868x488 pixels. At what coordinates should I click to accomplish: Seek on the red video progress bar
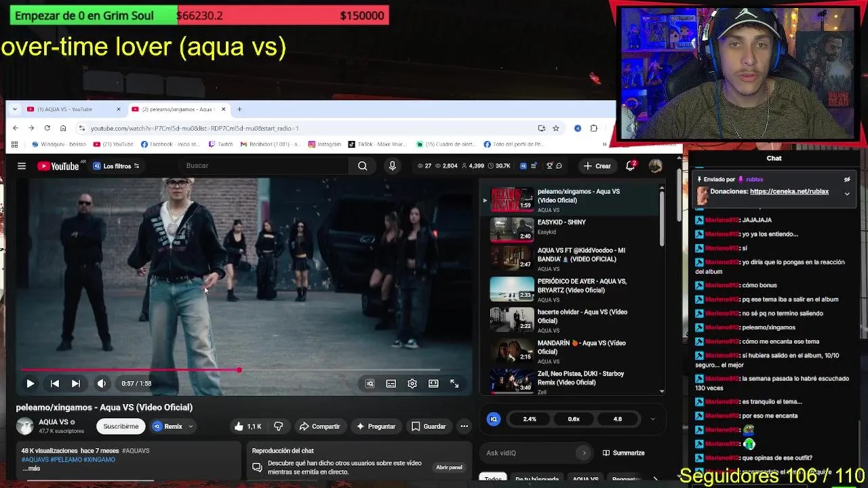click(x=231, y=370)
